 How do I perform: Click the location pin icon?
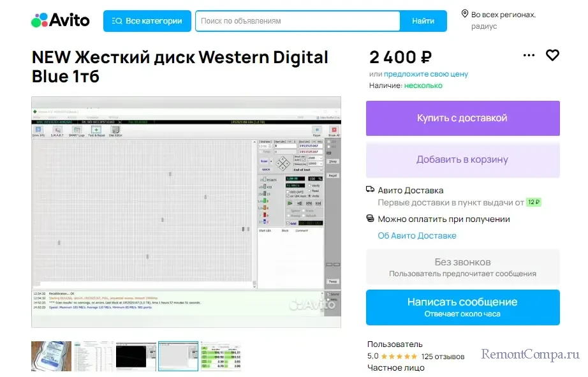coord(465,14)
